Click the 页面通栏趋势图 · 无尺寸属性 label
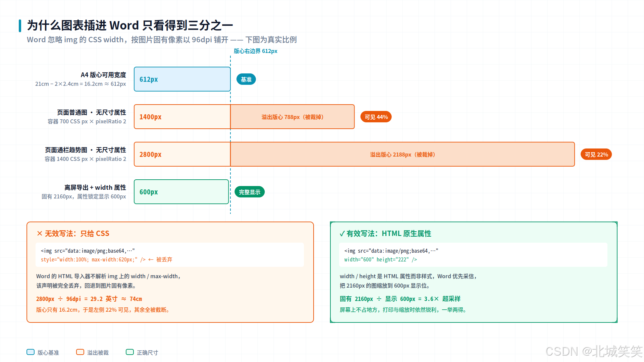The image size is (644, 362). click(86, 150)
